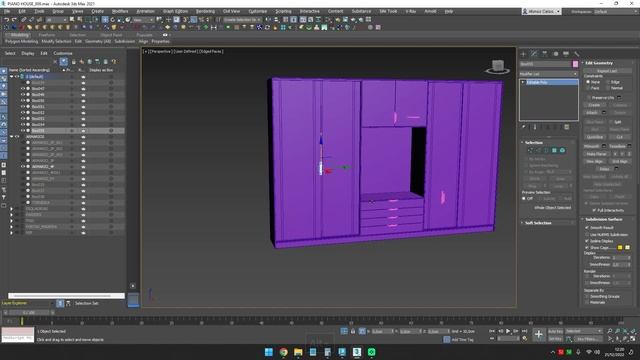Collapse the ARMARIOS layer tree
The height and width of the screenshot is (360, 640).
(x=12, y=137)
